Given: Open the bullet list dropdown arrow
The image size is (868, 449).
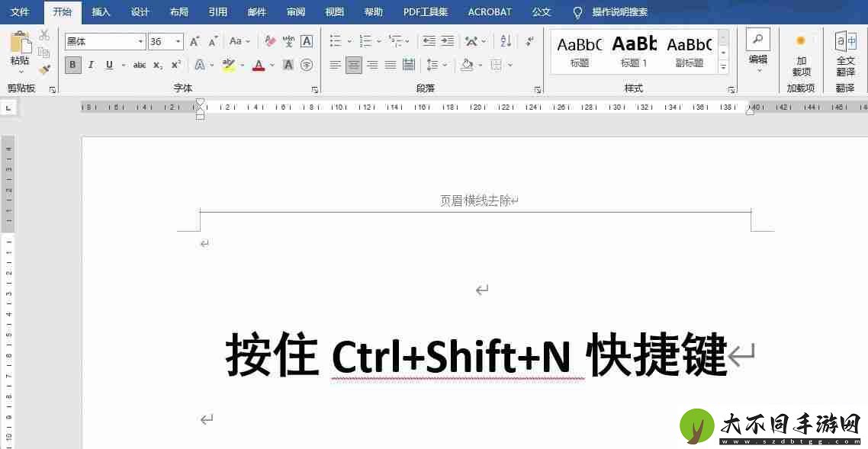Looking at the screenshot, I should pos(349,41).
